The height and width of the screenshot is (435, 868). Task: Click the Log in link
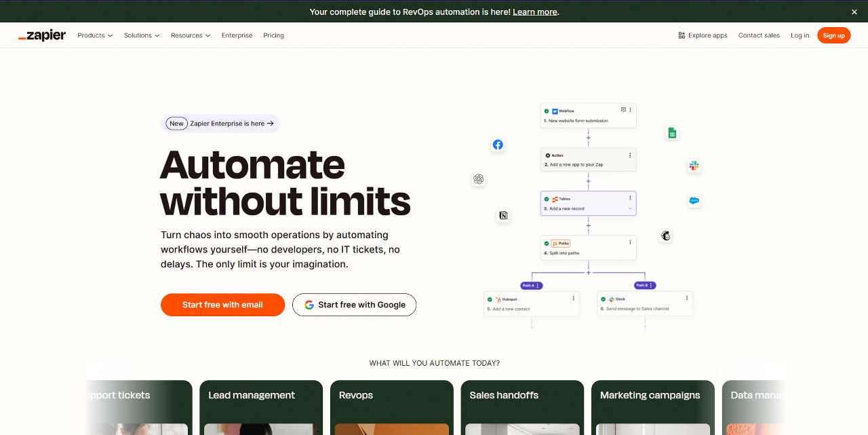800,35
